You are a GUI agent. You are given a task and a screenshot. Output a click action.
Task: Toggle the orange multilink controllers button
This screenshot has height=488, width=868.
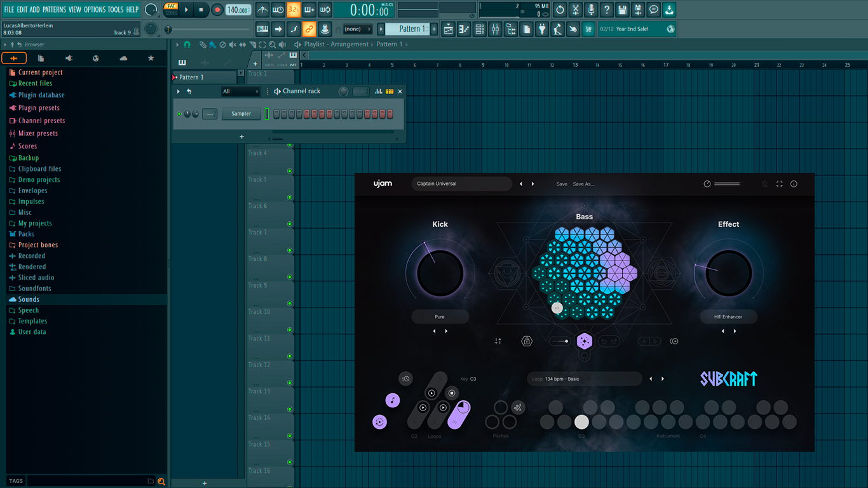[x=309, y=29]
